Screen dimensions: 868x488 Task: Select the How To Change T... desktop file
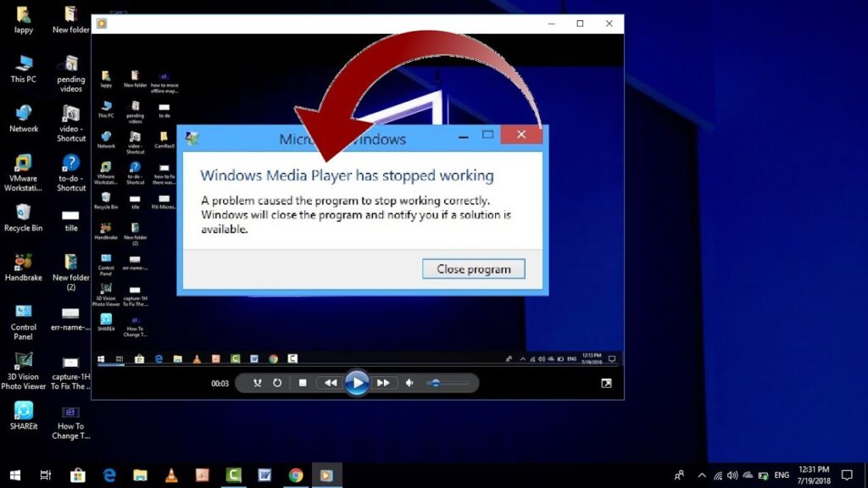click(71, 423)
